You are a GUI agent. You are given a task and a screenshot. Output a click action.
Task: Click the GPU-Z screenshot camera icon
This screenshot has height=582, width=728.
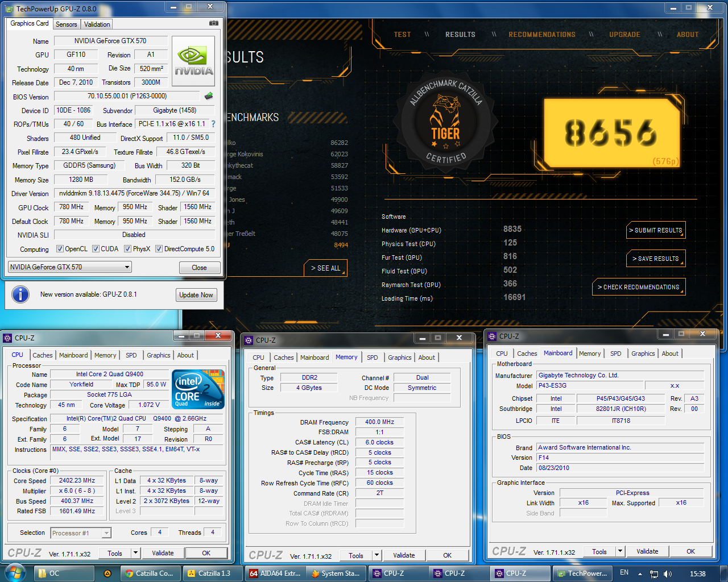(214, 23)
